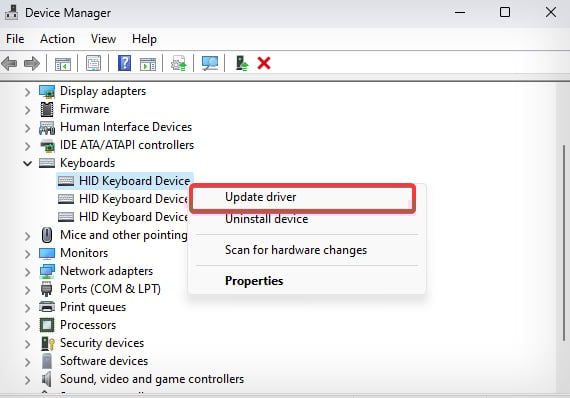Select the Network adapters label

tap(107, 271)
